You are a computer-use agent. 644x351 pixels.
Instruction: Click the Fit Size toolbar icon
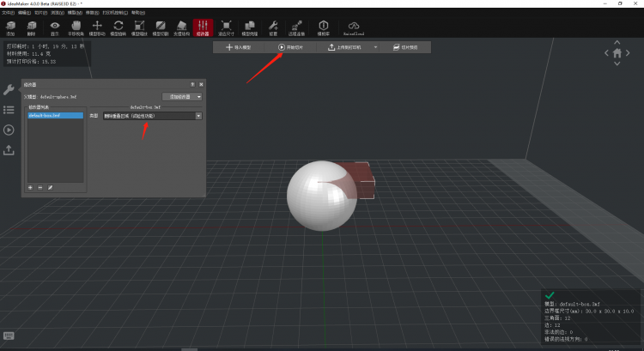coord(226,28)
